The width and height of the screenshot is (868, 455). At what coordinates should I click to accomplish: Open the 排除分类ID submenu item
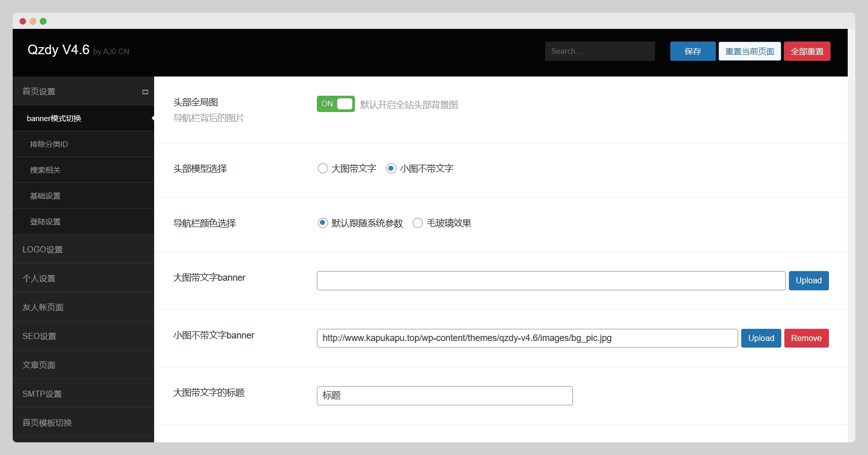83,144
